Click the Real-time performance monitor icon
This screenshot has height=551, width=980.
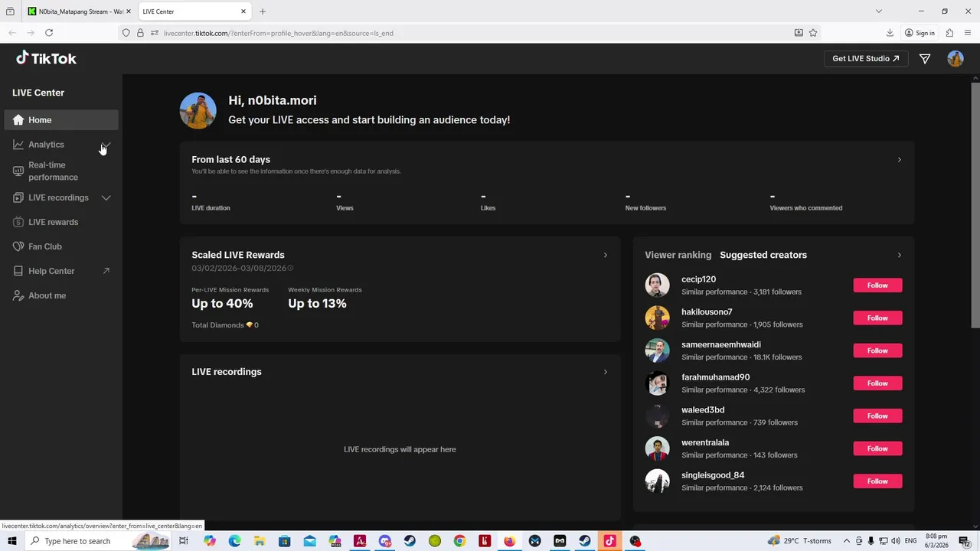click(18, 171)
